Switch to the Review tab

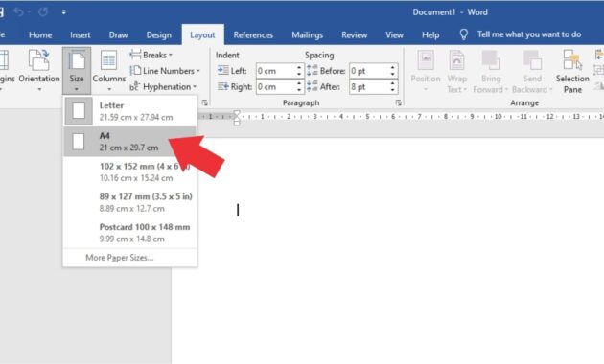pyautogui.click(x=354, y=35)
